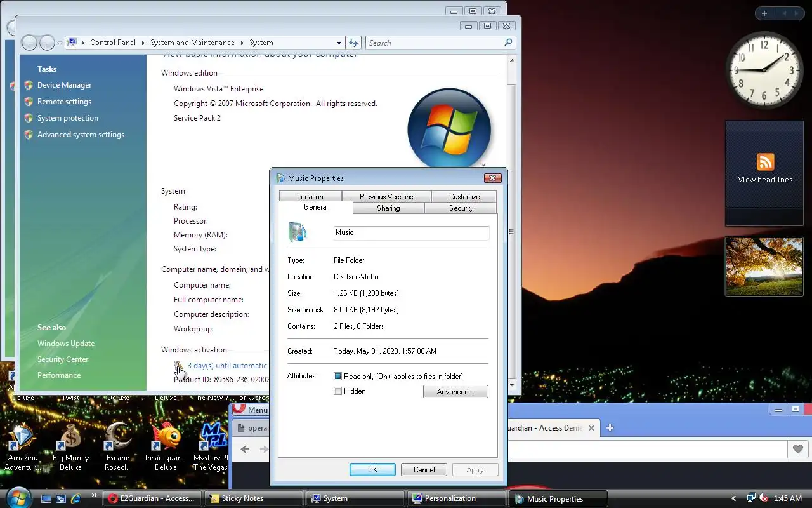
Task: Show hidden tray icons arrow
Action: coord(734,498)
